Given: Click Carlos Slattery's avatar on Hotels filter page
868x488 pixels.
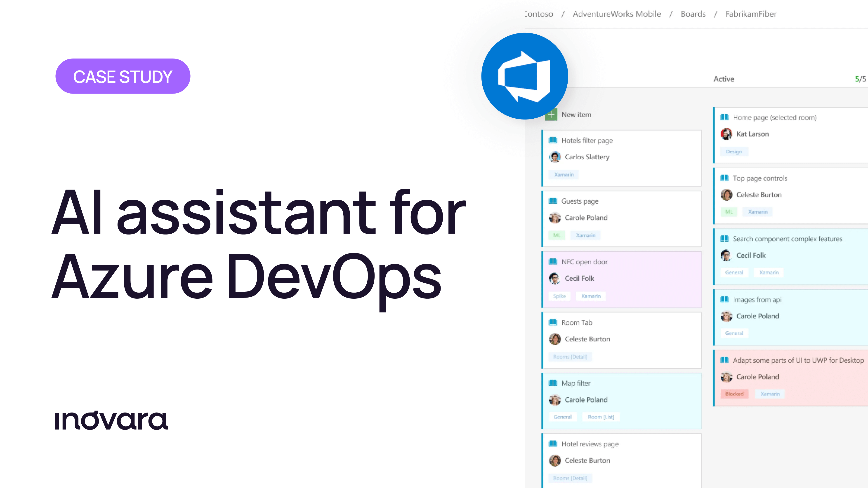Looking at the screenshot, I should point(555,157).
